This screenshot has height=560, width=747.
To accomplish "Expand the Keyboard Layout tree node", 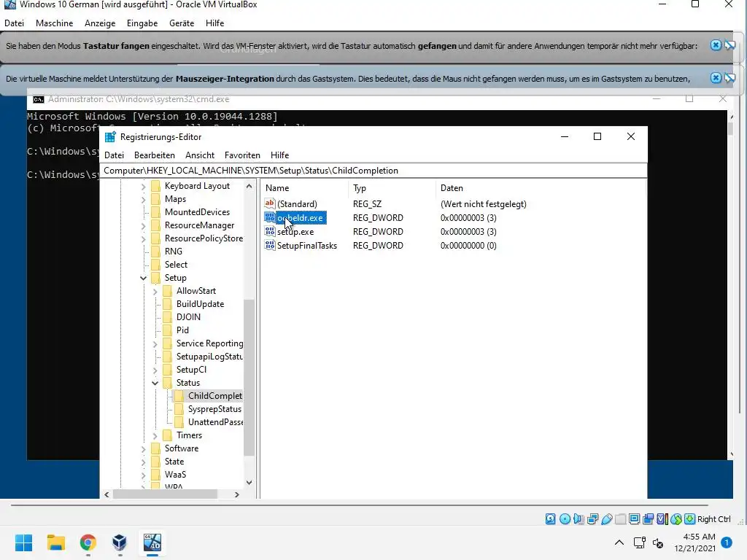I will pos(143,186).
